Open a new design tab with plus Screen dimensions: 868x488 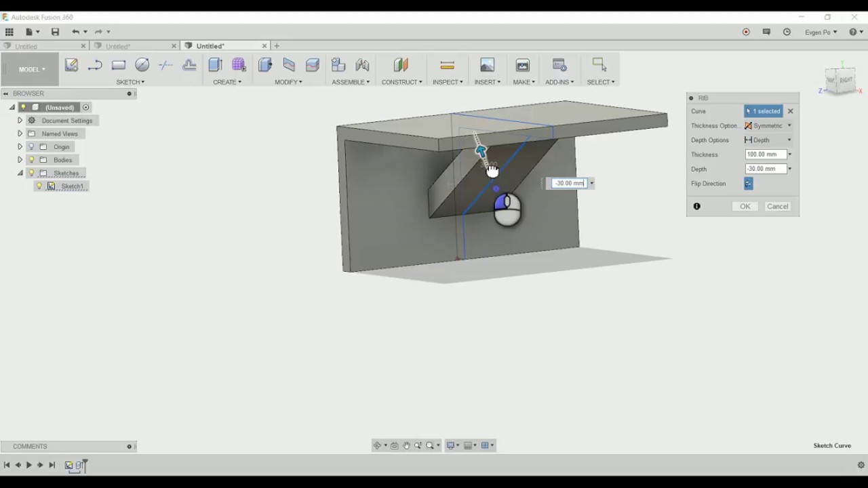[x=277, y=46]
